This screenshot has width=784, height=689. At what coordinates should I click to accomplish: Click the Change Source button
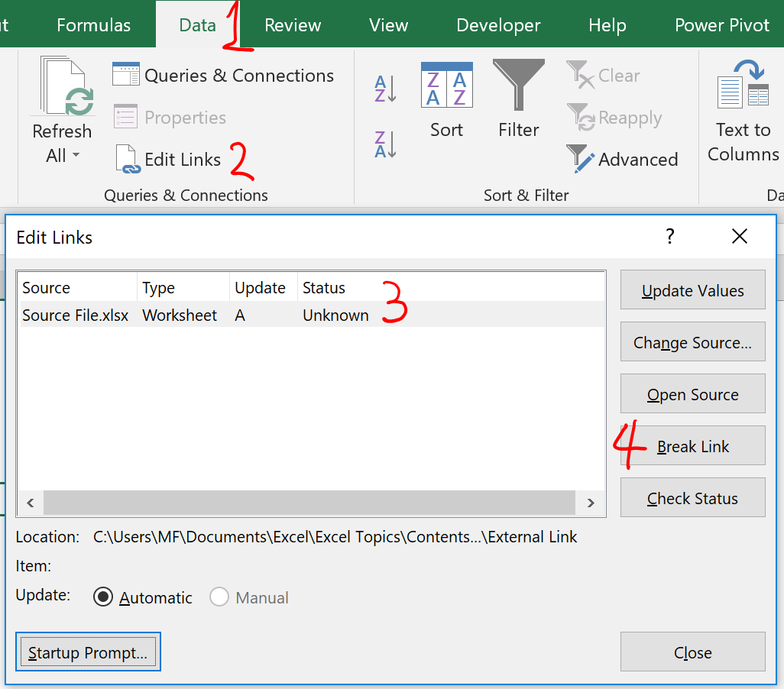[x=692, y=343]
